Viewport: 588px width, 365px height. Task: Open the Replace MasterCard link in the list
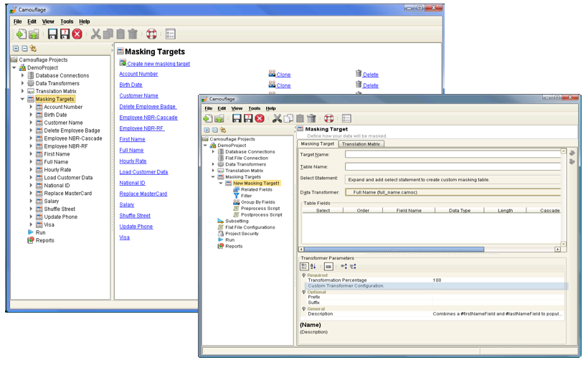[143, 194]
